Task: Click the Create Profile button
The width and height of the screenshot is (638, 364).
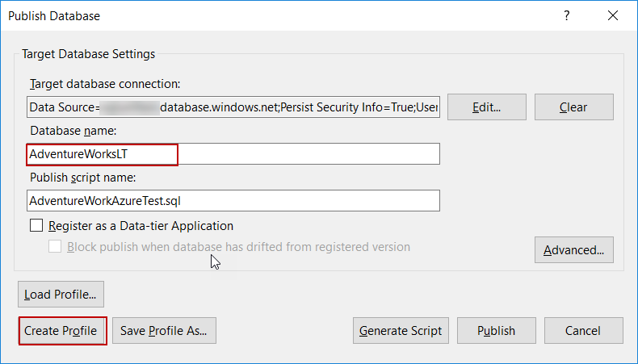Action: coord(61,330)
